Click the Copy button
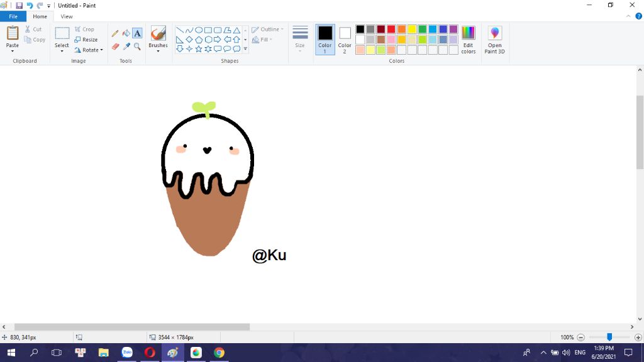The image size is (644, 362). 35,40
